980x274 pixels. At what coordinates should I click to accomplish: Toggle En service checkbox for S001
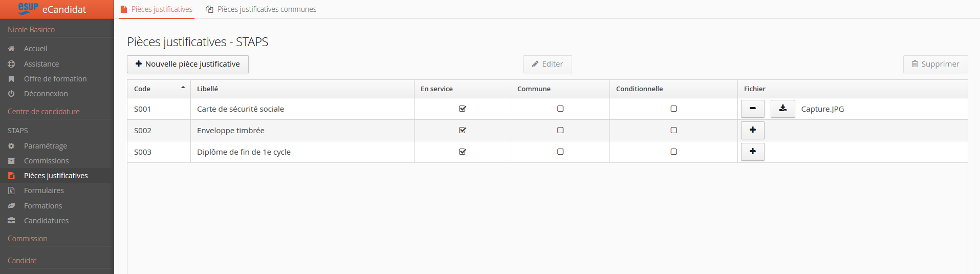click(x=462, y=109)
